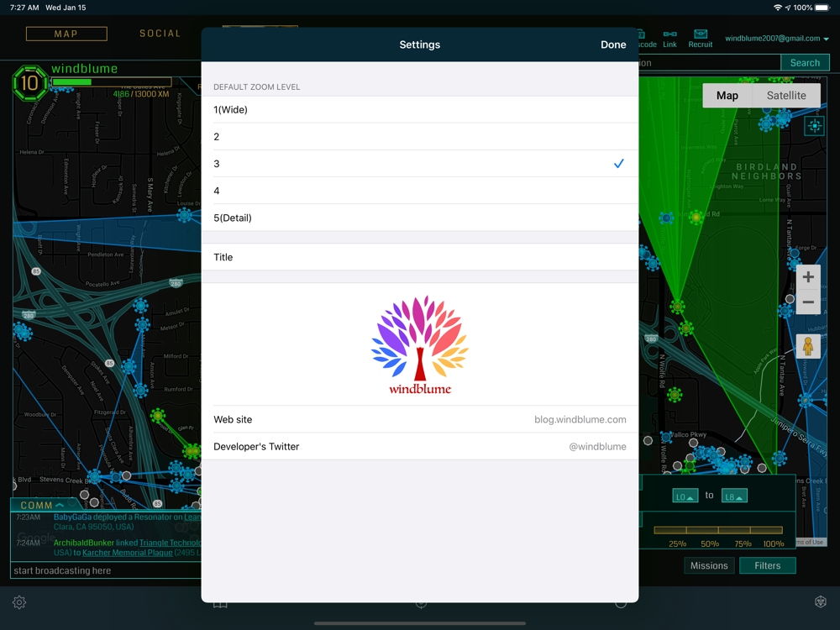
Task: Open BabyGaGa's agent link in COMM
Action: coord(72,517)
